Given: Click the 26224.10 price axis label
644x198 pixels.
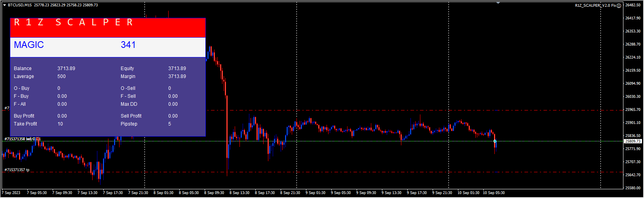Looking at the screenshot, I should [633, 57].
